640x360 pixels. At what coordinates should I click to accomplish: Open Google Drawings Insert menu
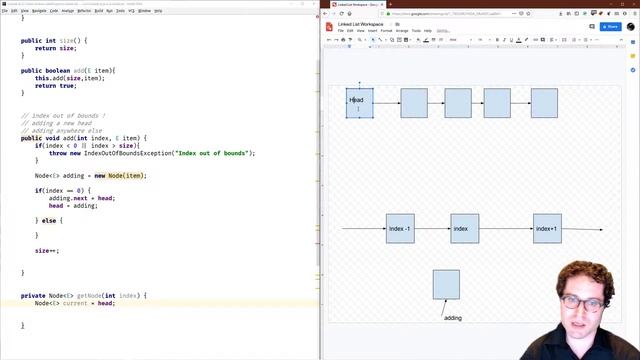(x=372, y=31)
